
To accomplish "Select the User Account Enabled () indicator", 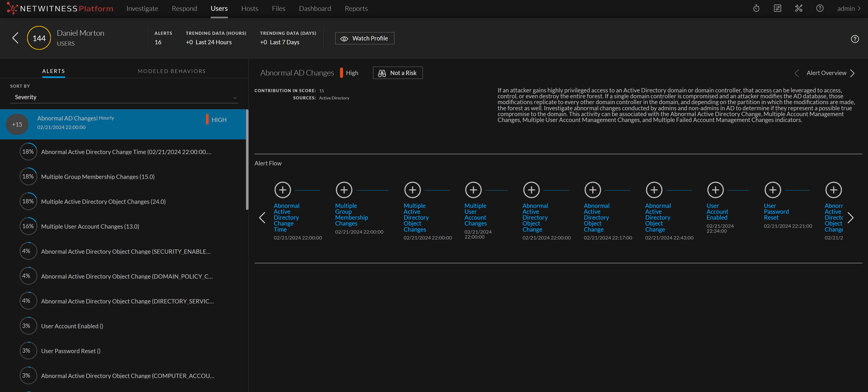I will click(72, 326).
